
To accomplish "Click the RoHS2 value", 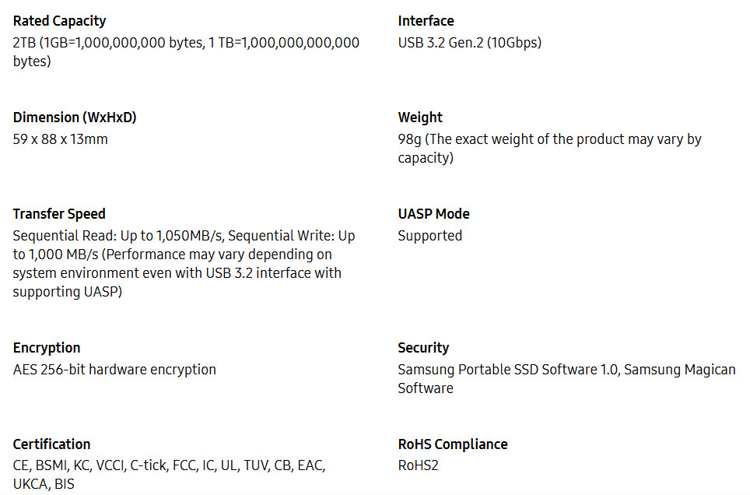I will click(418, 465).
